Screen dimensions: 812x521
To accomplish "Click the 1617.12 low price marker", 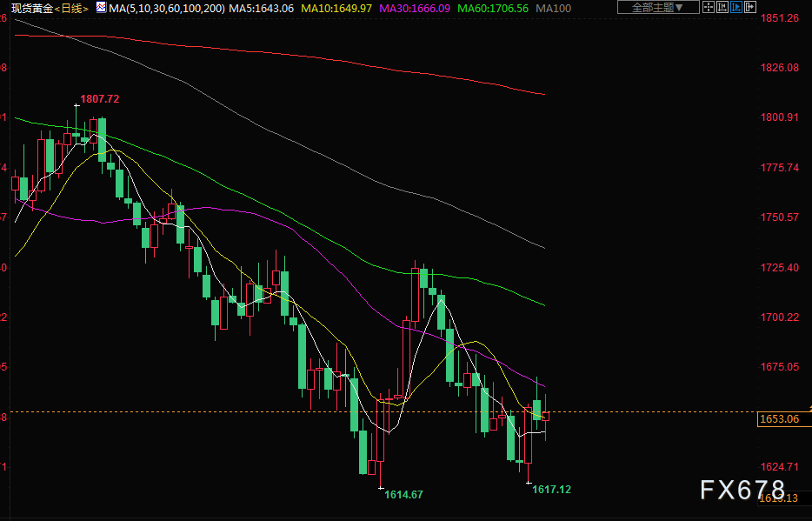I will point(551,490).
